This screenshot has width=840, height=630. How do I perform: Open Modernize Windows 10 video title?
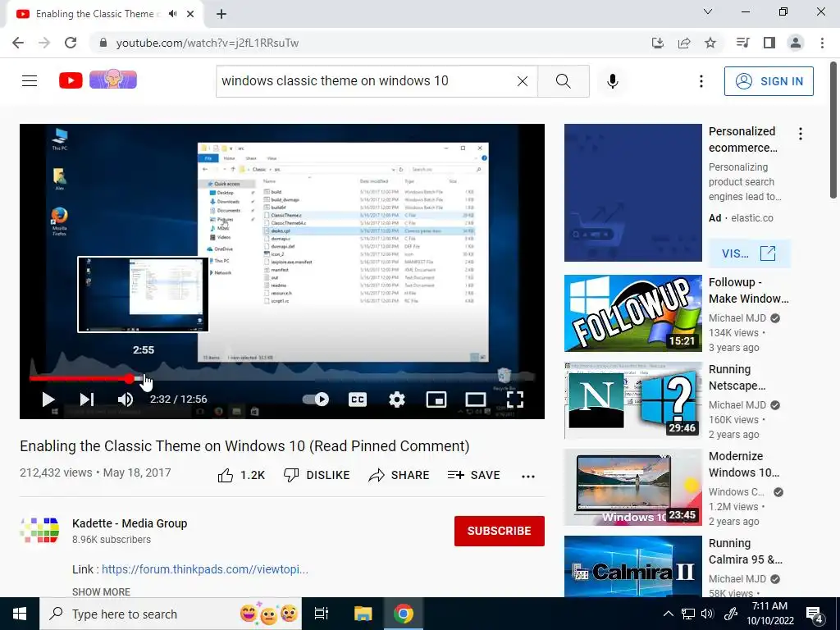click(744, 464)
